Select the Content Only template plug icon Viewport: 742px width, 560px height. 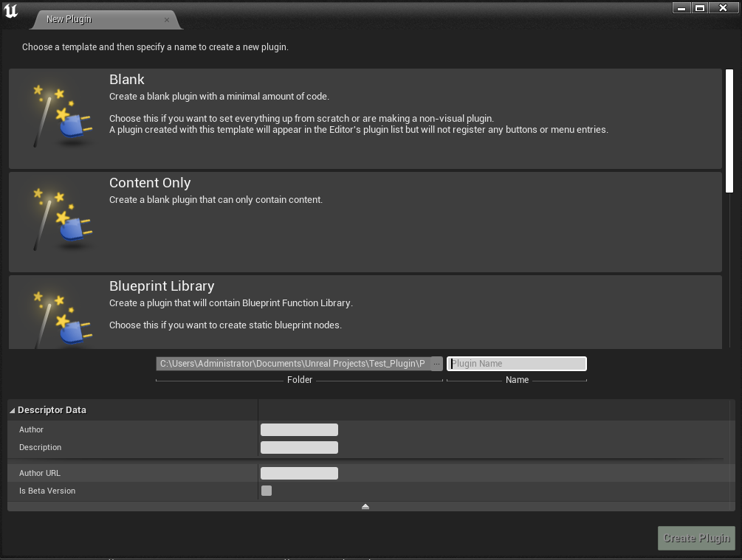tap(63, 219)
